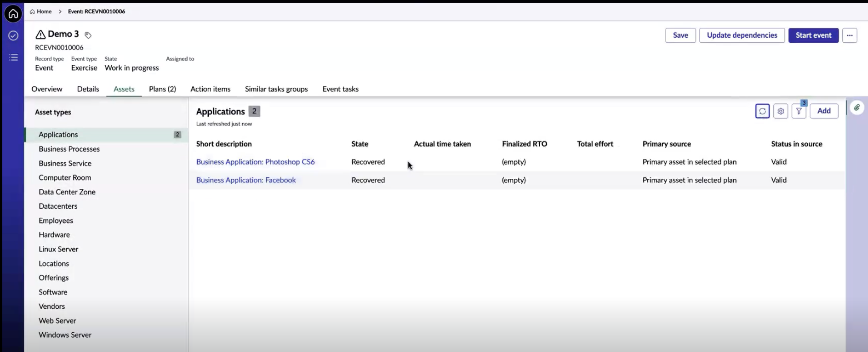The height and width of the screenshot is (352, 868).
Task: Open the Action items tab
Action: 211,89
